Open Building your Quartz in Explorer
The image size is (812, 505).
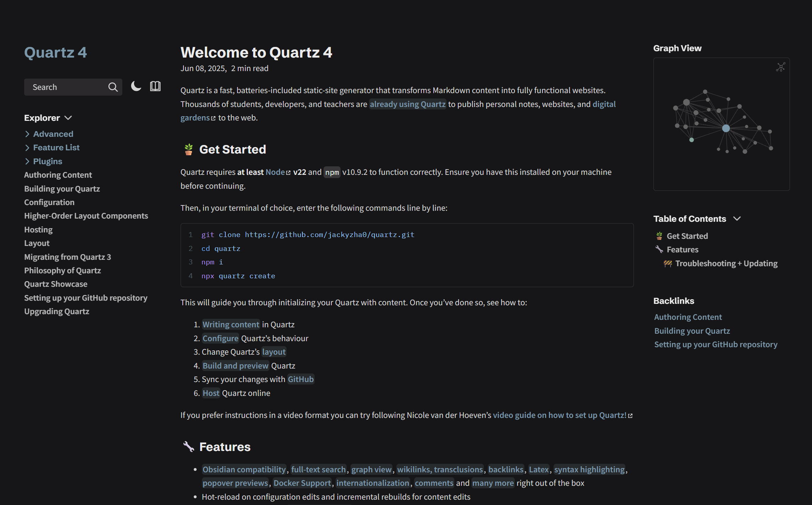click(62, 189)
